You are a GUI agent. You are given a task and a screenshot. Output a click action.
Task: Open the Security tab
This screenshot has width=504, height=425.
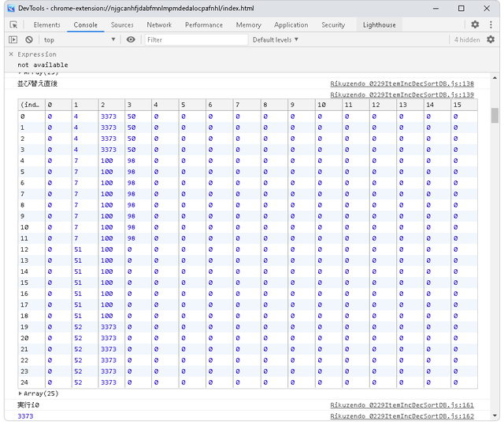pyautogui.click(x=333, y=24)
